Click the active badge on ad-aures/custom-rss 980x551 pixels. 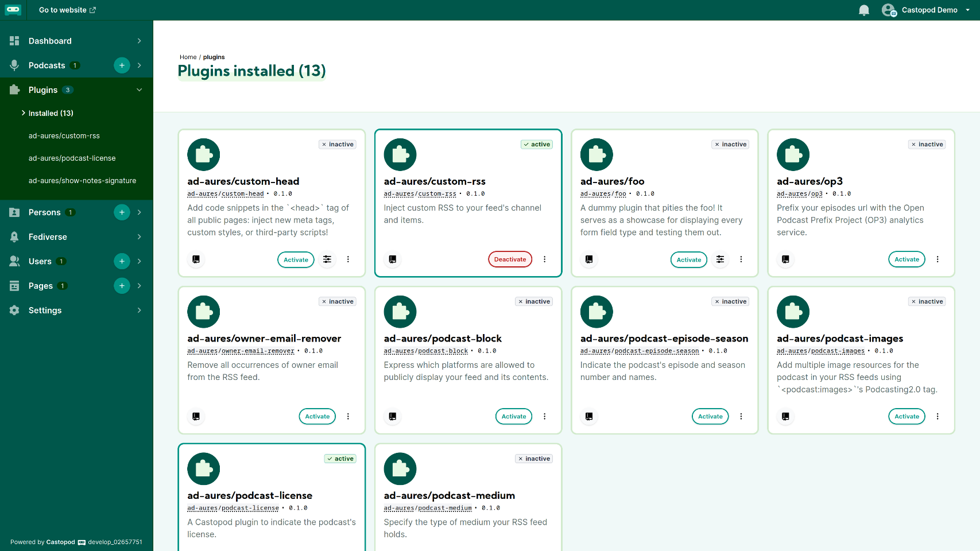tap(536, 144)
